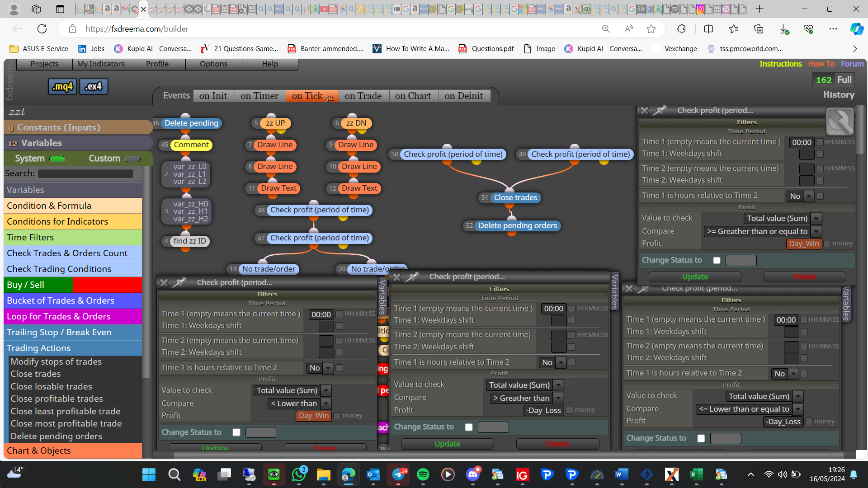This screenshot has height=488, width=868.
Task: Click the Time 1 field in top-right panel
Action: coord(802,142)
